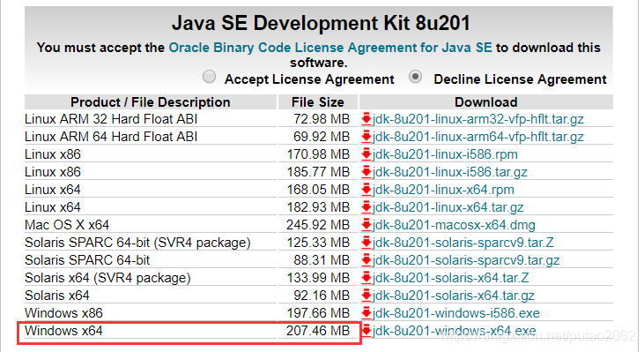This screenshot has height=352, width=644.
Task: Click red download arrow for linux-i586.tar.gz
Action: coord(366,172)
